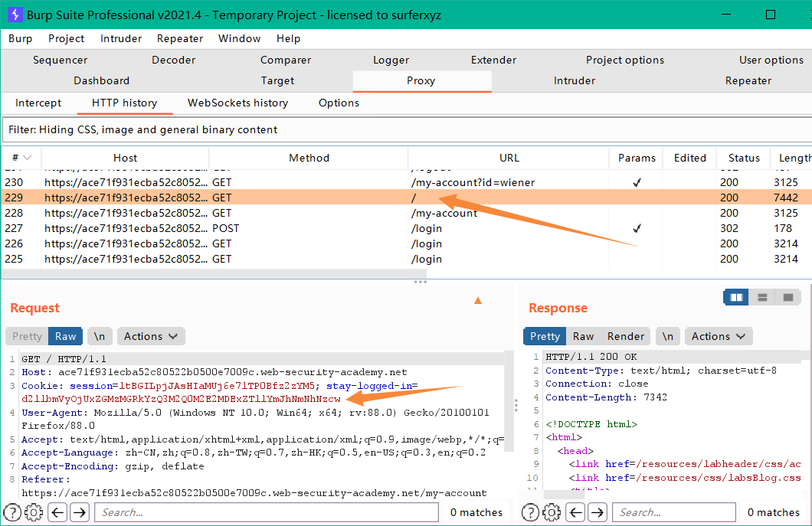Open the Repeater menu

coord(180,38)
